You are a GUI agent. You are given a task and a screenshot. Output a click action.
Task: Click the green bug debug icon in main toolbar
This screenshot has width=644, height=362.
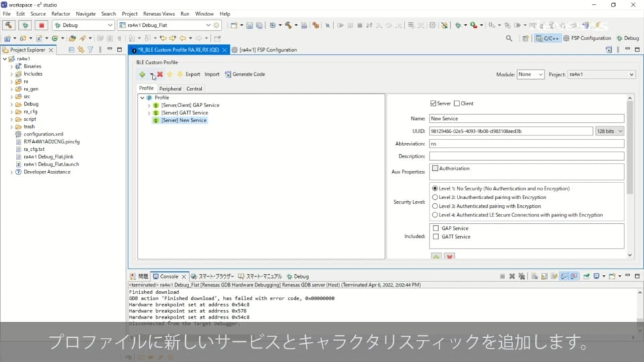[458, 25]
